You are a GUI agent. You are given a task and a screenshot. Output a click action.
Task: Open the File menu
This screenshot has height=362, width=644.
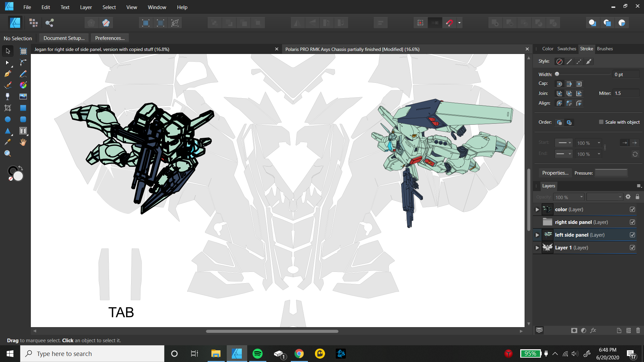27,7
